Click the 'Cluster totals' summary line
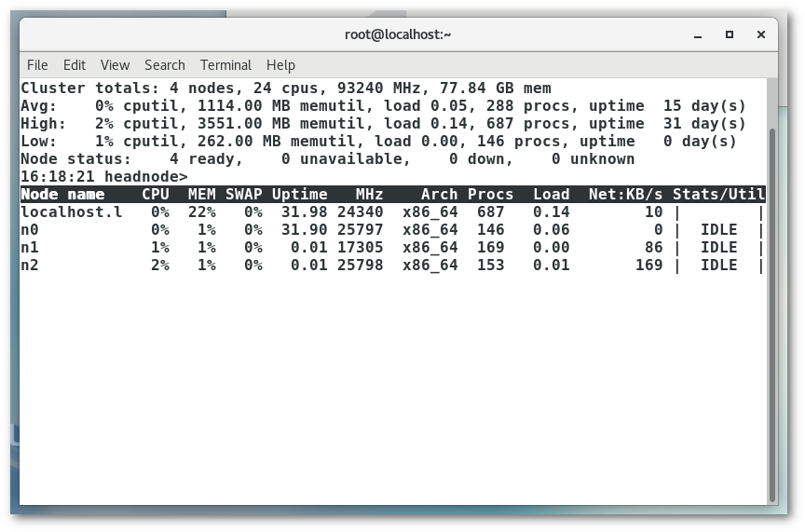Screen dimensions: 805x532 (285, 89)
